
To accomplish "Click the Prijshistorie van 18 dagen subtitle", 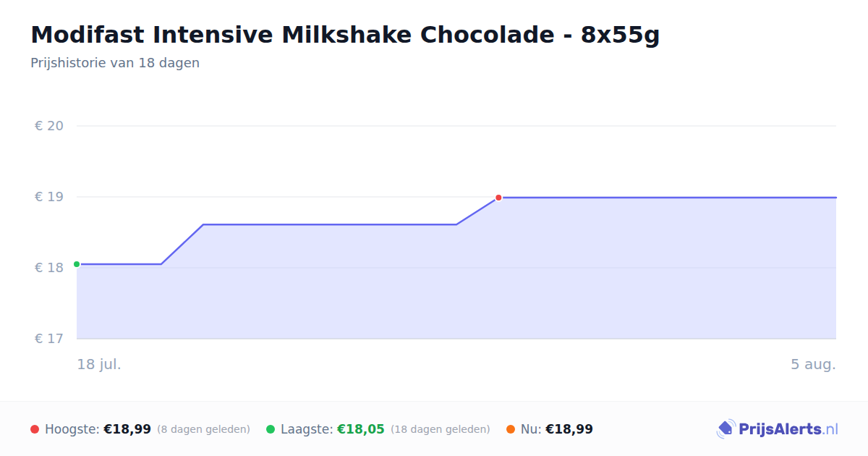I will pos(115,63).
